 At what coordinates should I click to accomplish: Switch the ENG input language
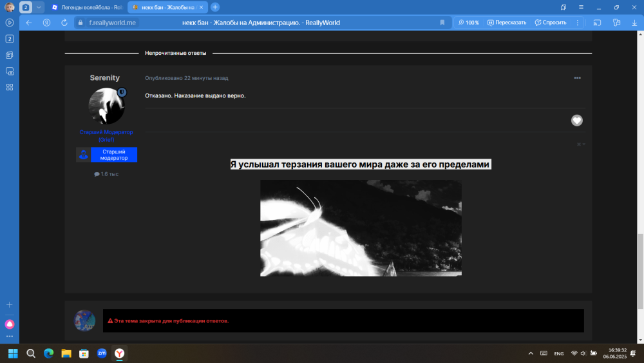pyautogui.click(x=559, y=353)
